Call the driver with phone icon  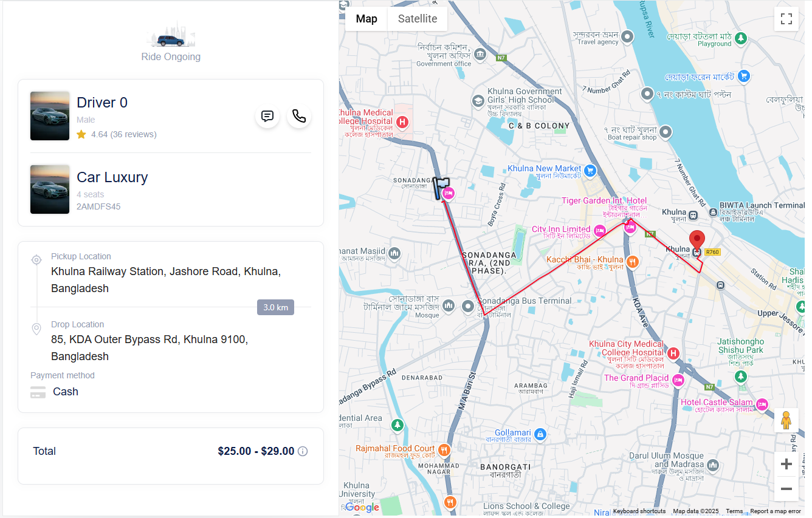(x=299, y=116)
